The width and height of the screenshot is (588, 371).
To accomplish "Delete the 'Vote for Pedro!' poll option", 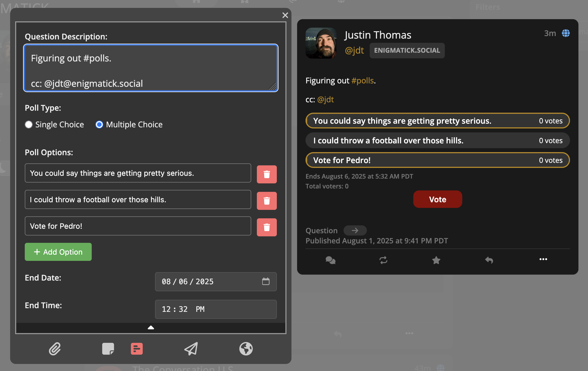I will click(266, 227).
